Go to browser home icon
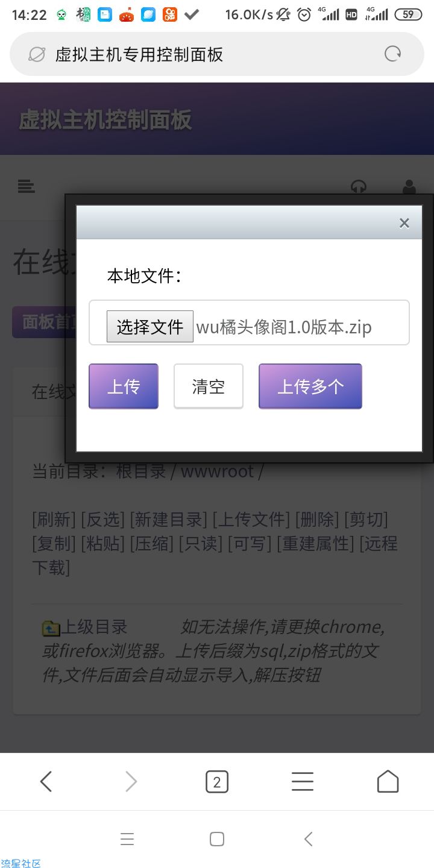Image resolution: width=434 pixels, height=868 pixels. (388, 782)
